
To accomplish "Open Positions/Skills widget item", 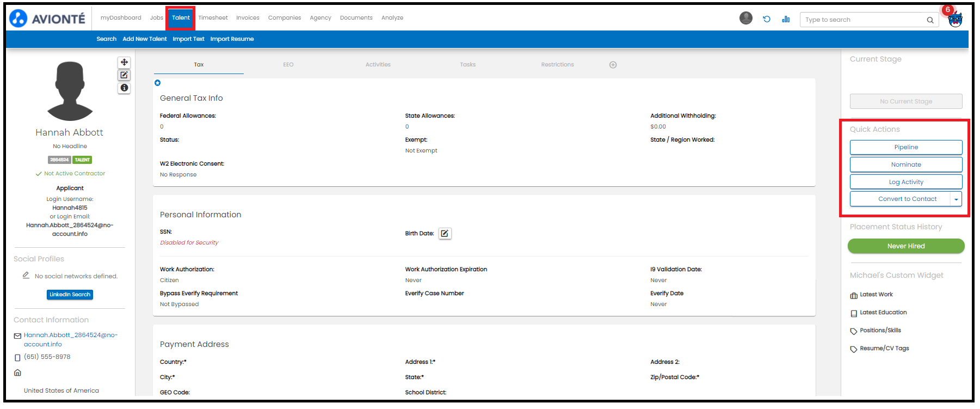I will tap(880, 331).
